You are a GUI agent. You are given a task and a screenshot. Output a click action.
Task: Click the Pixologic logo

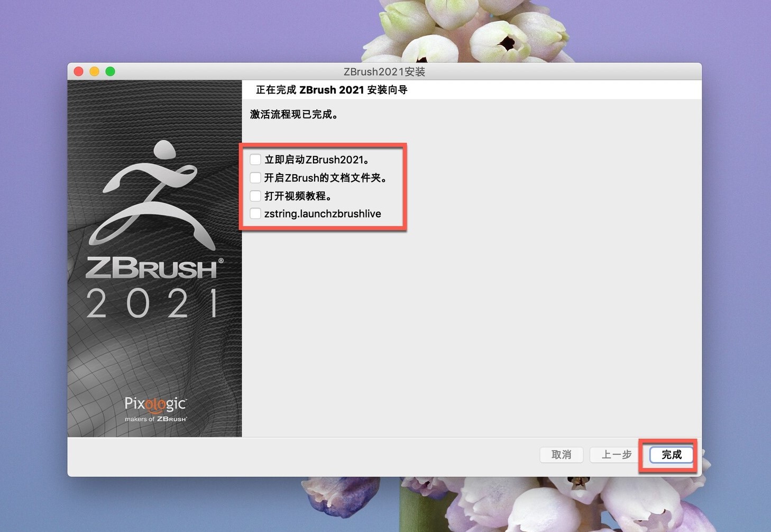(154, 404)
